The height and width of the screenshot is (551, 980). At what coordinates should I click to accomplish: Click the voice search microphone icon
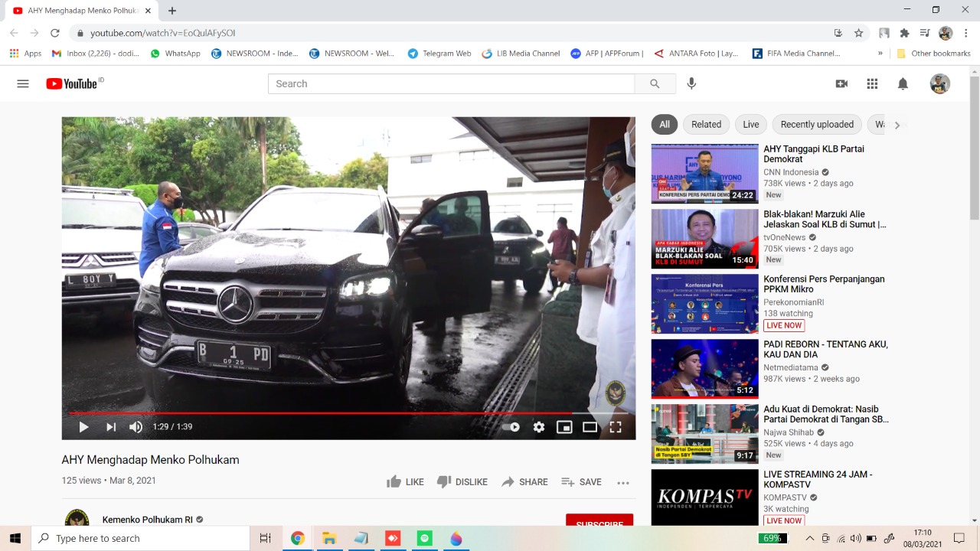point(691,83)
